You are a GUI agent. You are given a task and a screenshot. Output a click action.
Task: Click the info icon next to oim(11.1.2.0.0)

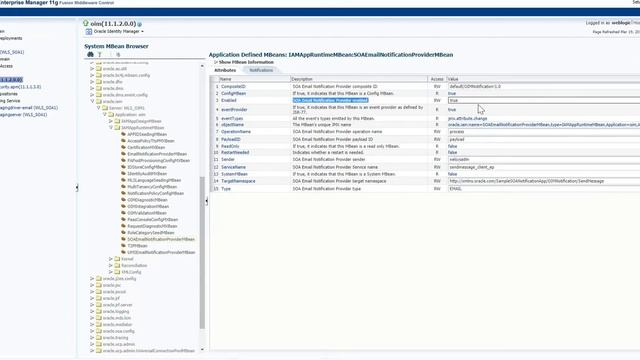pos(140,24)
